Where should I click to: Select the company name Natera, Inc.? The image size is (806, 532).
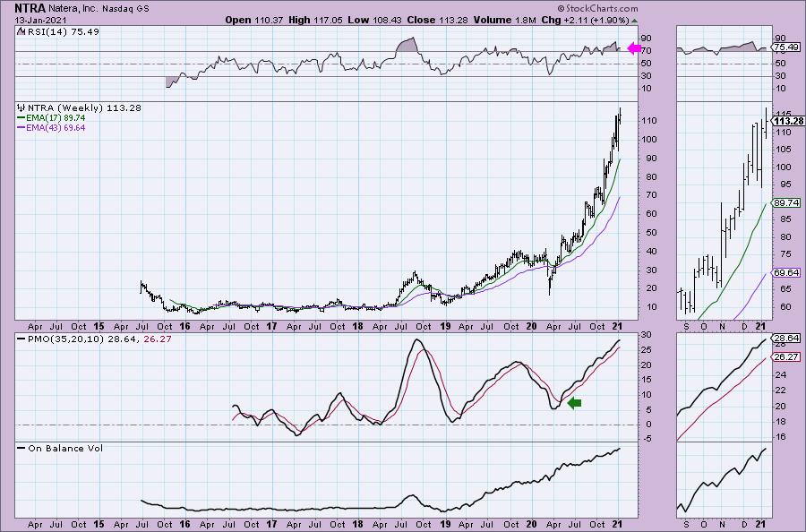[x=73, y=9]
